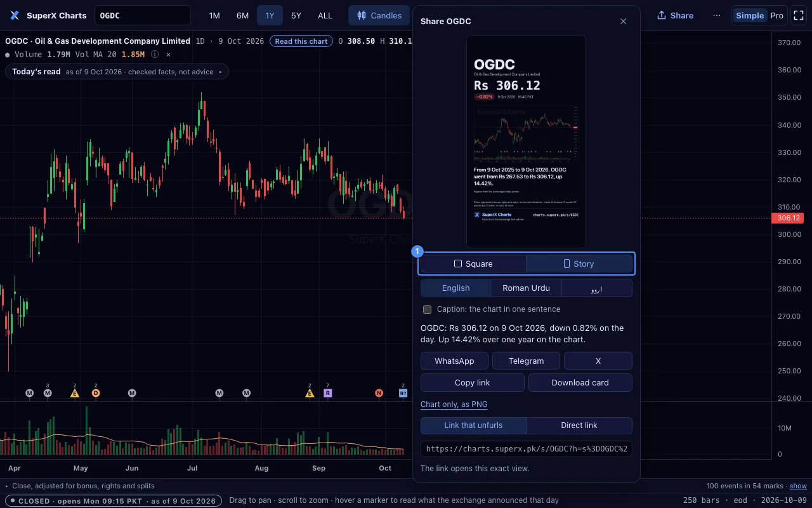Click the red N event marker
This screenshot has height=508, width=812.
tap(379, 393)
